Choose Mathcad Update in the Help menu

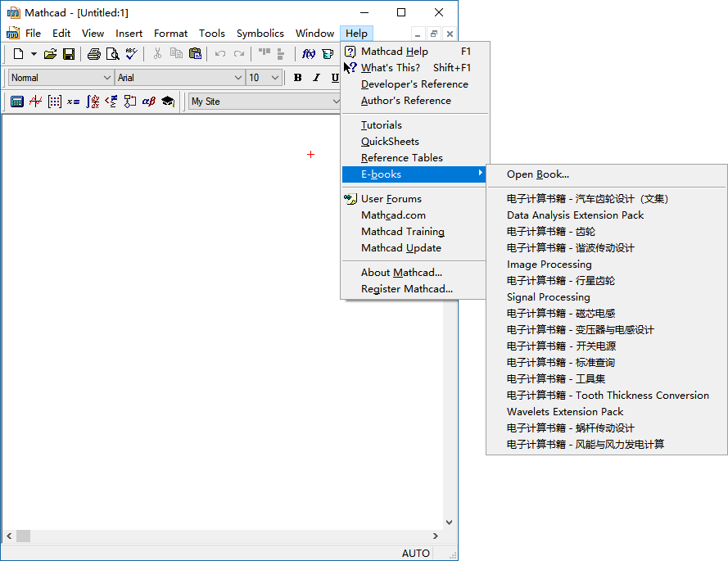414,248
